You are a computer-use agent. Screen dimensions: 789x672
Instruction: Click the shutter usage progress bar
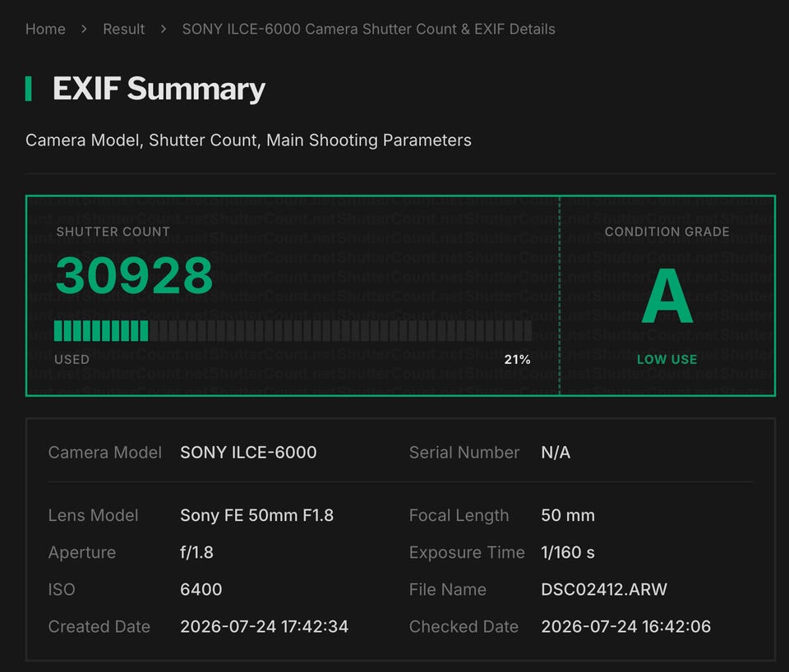point(293,331)
